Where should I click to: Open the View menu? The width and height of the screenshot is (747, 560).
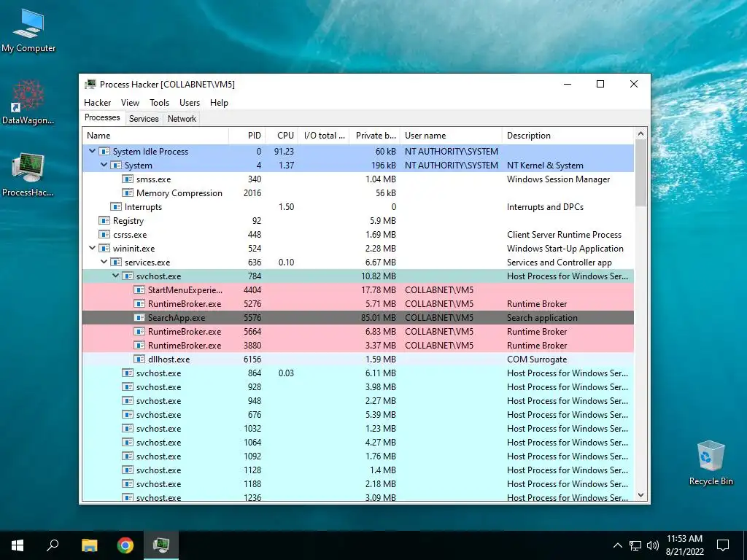click(130, 103)
